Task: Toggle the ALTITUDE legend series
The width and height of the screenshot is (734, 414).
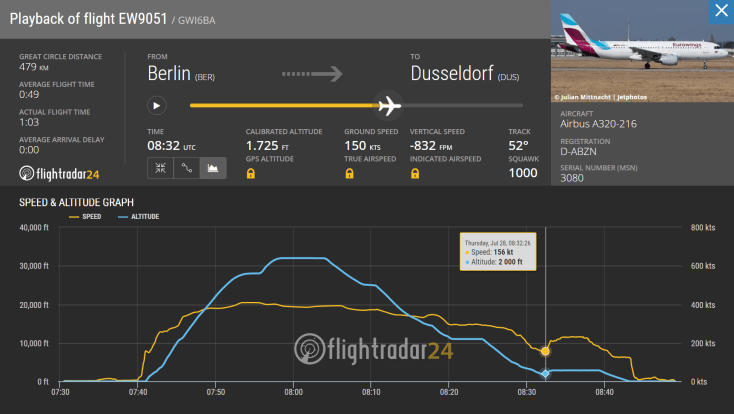Action: [138, 216]
